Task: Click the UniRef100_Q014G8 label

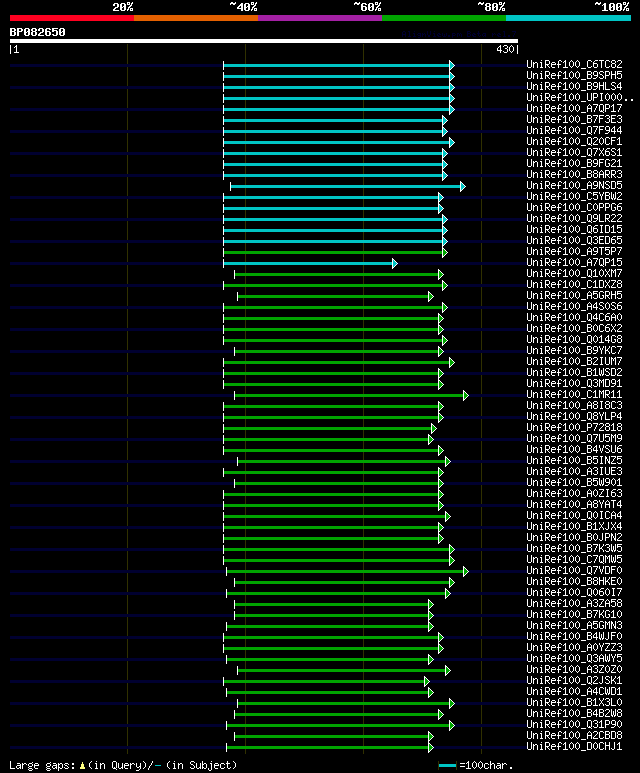Action: [574, 340]
